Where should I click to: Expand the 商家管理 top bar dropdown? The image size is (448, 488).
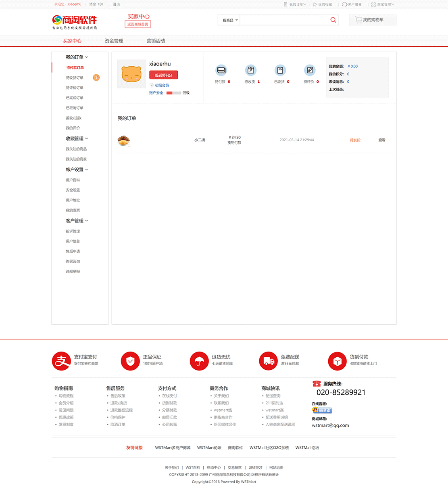pyautogui.click(x=383, y=4)
